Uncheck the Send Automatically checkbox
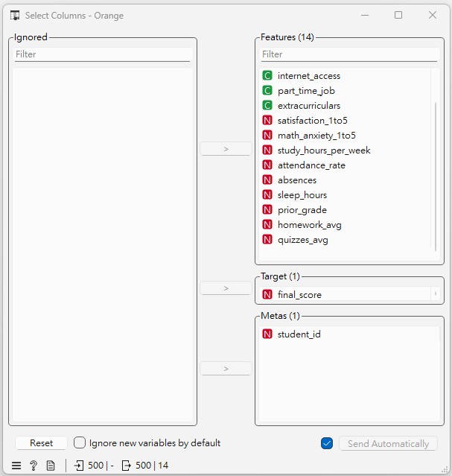Viewport: 452px width, 476px height. point(326,443)
